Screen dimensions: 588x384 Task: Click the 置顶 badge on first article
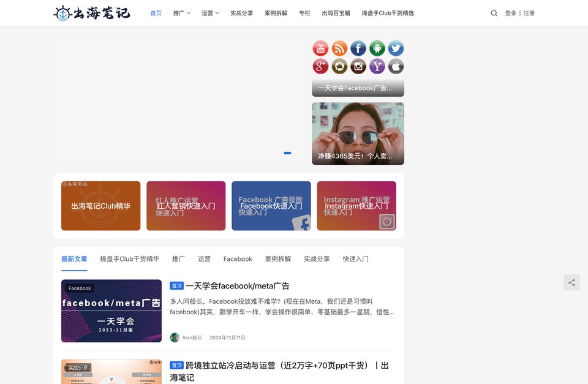point(176,286)
